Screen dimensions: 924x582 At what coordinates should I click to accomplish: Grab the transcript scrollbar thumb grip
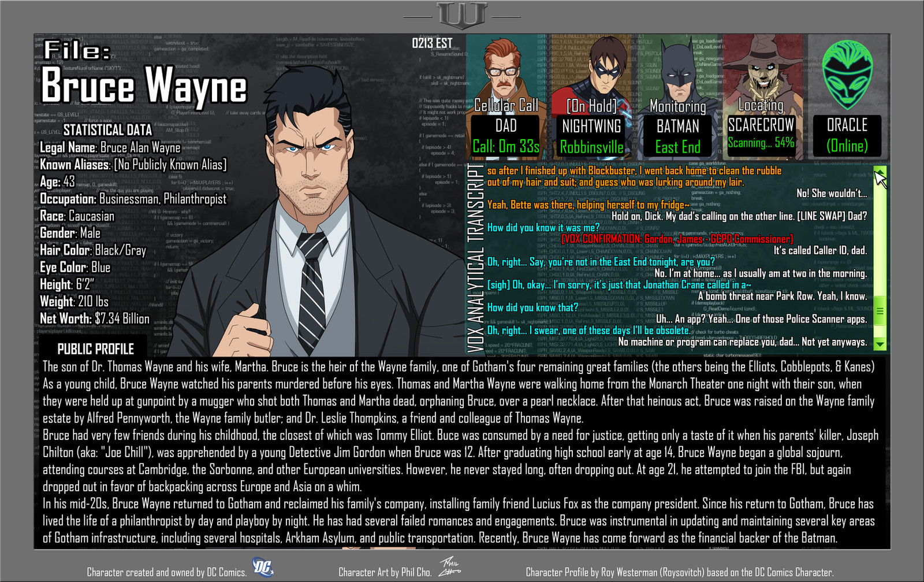[880, 311]
